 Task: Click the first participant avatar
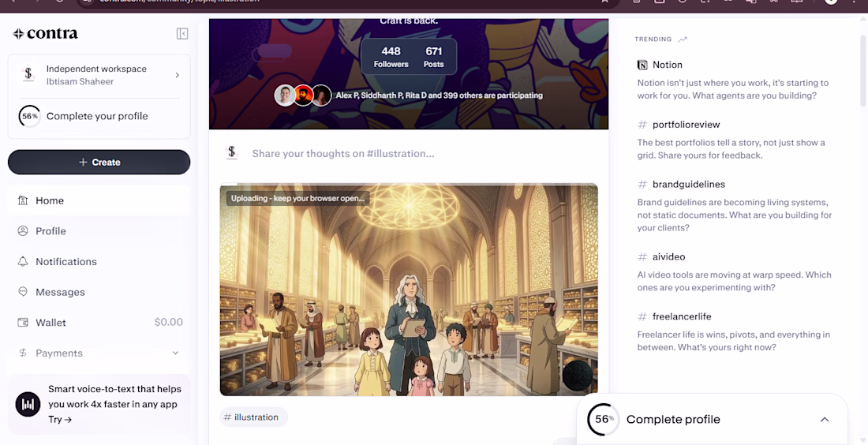click(x=285, y=95)
